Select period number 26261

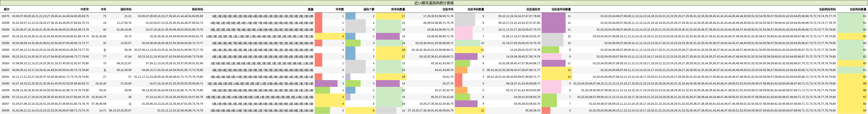coord(5,77)
